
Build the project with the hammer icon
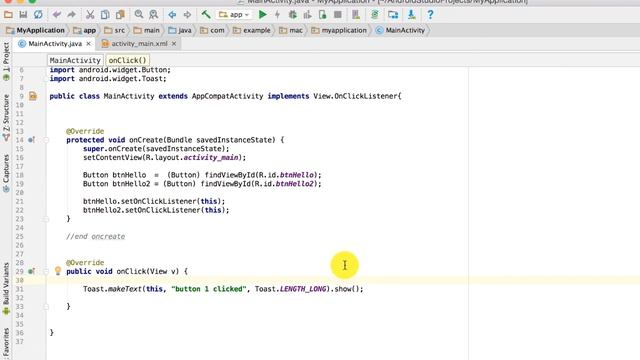tap(206, 15)
